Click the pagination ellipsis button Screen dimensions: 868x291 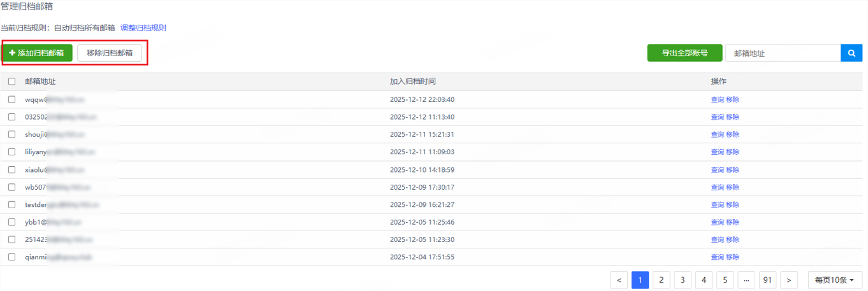(746, 280)
